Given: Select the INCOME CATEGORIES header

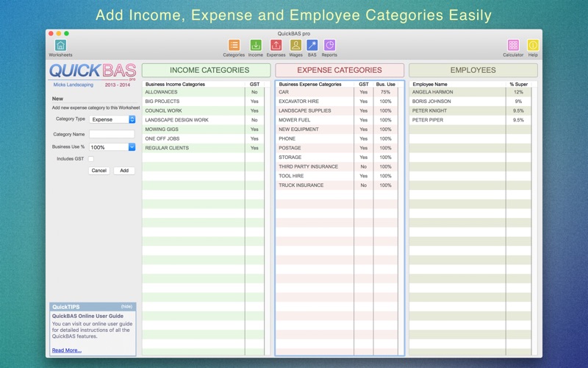Looking at the screenshot, I should click(207, 70).
